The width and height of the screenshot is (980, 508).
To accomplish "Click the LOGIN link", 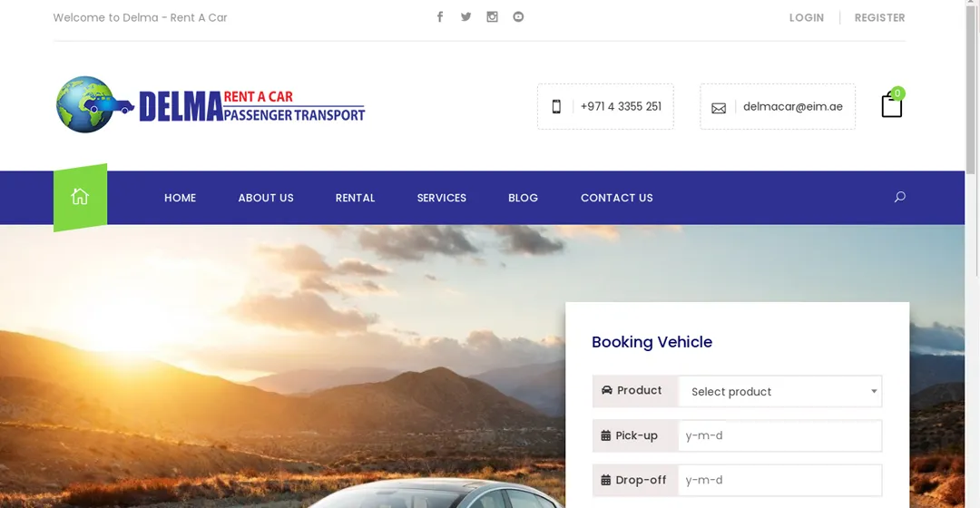I will point(806,18).
